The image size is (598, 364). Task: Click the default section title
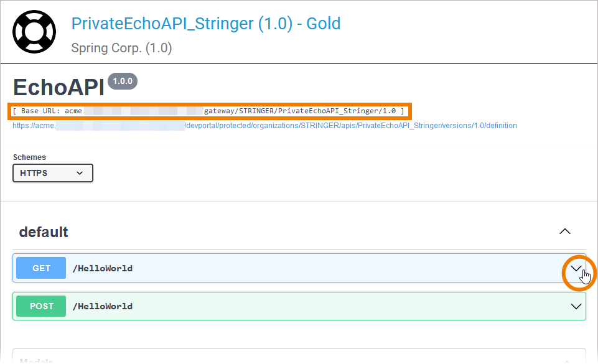coord(44,232)
